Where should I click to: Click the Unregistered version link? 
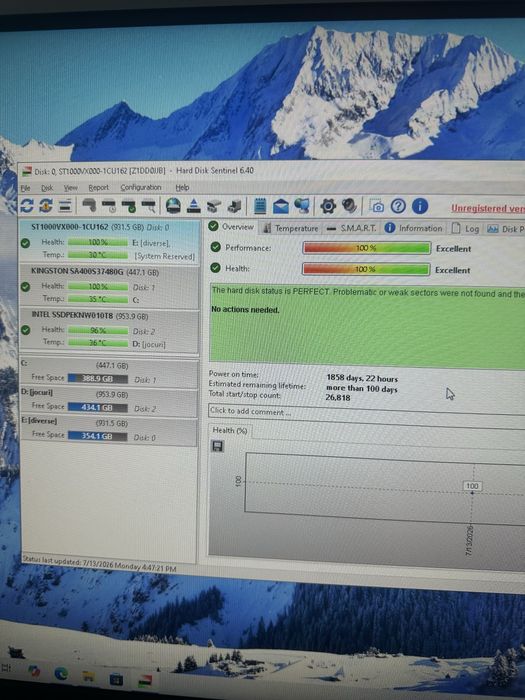point(488,208)
